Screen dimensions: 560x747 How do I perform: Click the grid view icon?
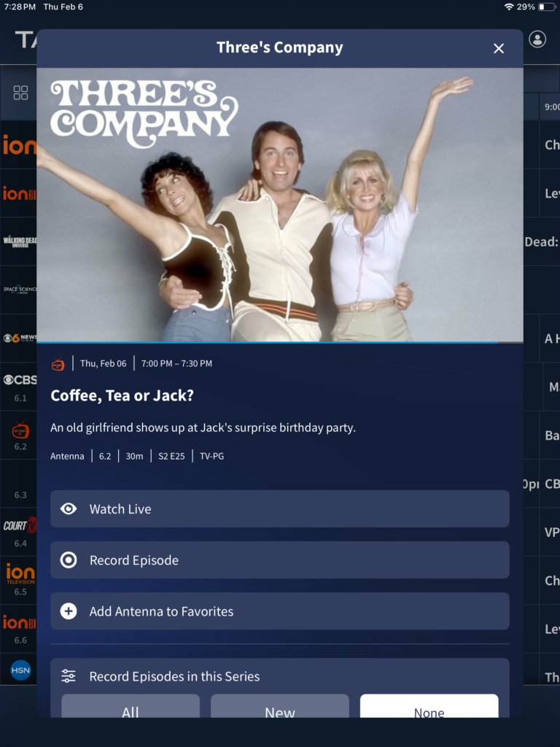coord(20,93)
